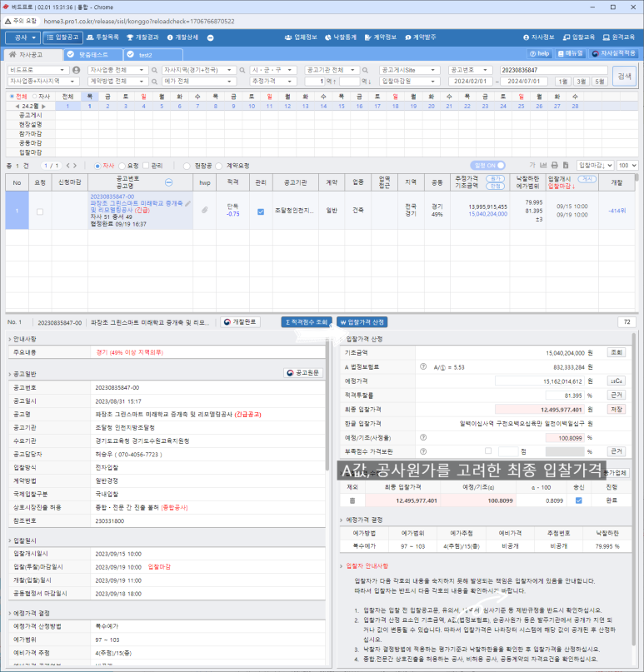The height and width of the screenshot is (672, 644).
Task: Click the 입찰공고 menu button
Action: point(63,37)
